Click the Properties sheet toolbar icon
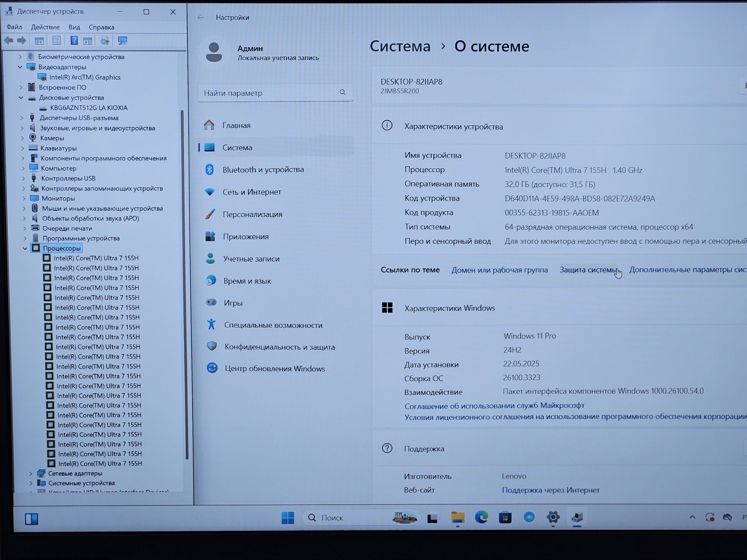The height and width of the screenshot is (560, 747). (56, 40)
